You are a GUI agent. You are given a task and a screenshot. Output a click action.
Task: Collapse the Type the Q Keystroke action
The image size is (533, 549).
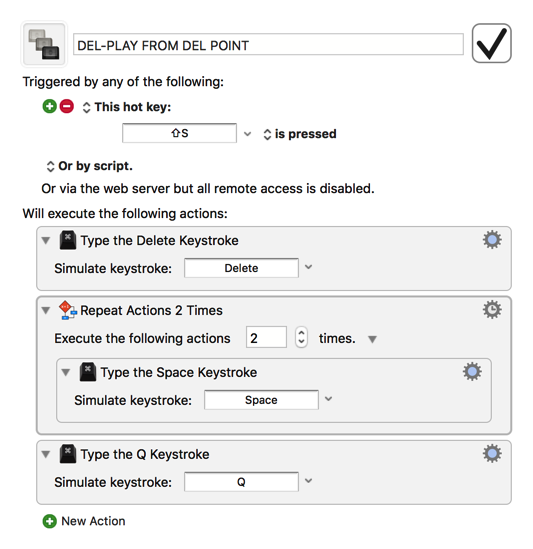pos(46,454)
